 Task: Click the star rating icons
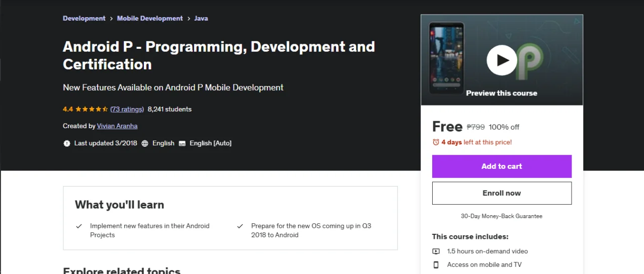[x=92, y=109]
